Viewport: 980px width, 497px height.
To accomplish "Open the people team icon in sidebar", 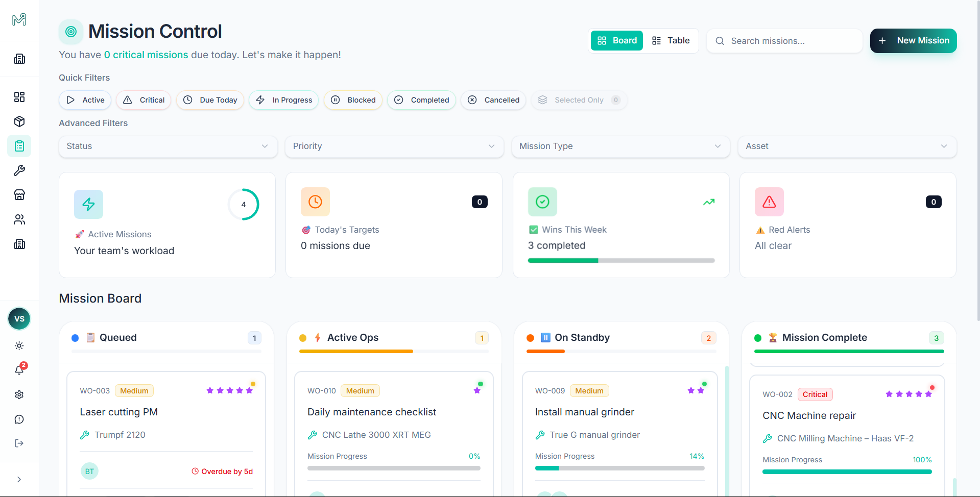I will pos(19,219).
